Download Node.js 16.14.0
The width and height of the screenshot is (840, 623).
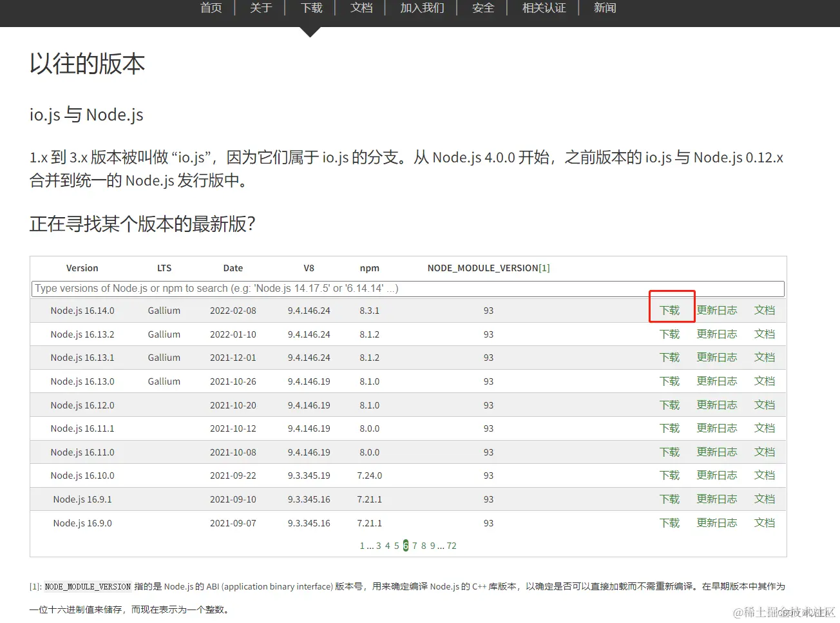[669, 311]
